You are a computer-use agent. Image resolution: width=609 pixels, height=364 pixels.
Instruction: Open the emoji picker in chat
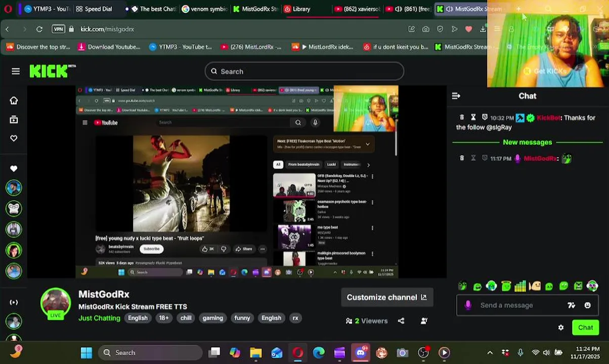click(587, 305)
